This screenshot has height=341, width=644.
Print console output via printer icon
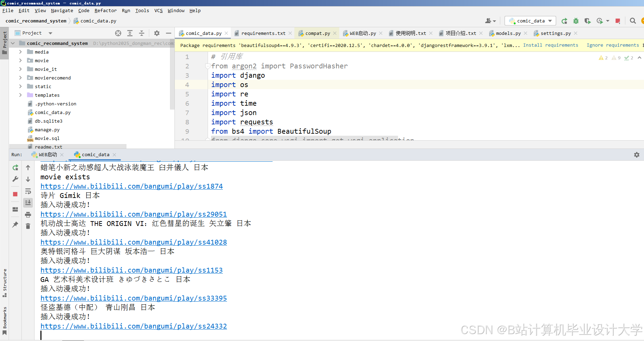tap(28, 214)
